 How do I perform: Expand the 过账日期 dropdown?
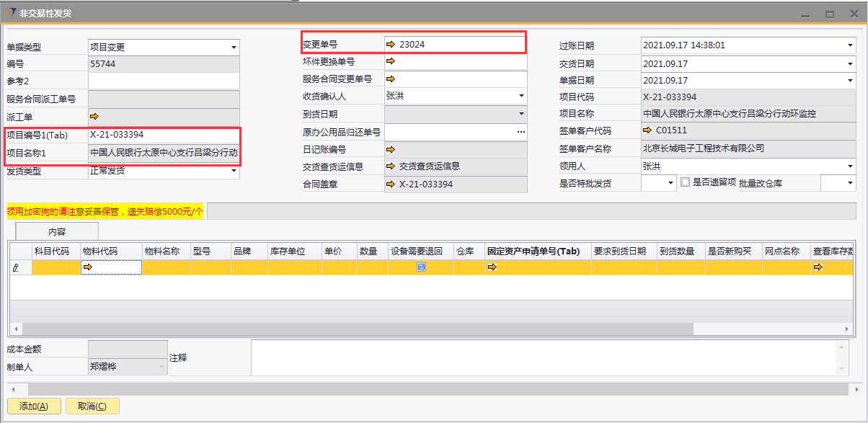pos(850,45)
